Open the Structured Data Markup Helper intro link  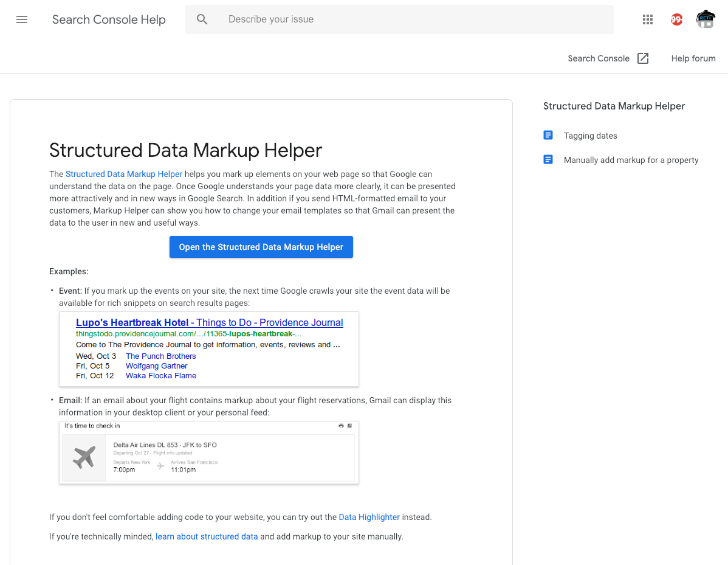124,174
